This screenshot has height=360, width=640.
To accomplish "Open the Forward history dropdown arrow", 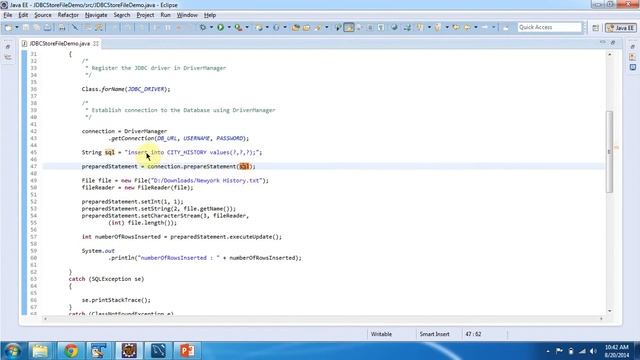I will pyautogui.click(x=493, y=27).
